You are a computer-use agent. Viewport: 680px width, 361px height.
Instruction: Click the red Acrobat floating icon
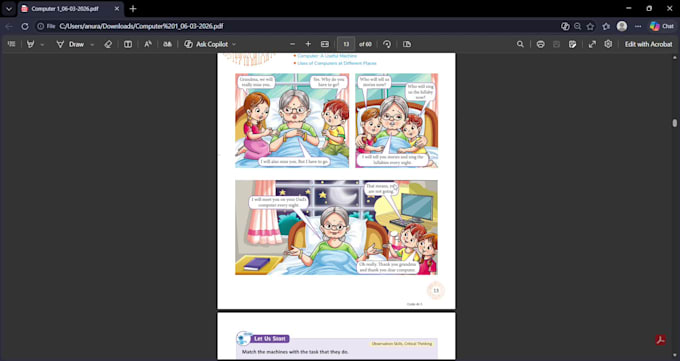[660, 340]
